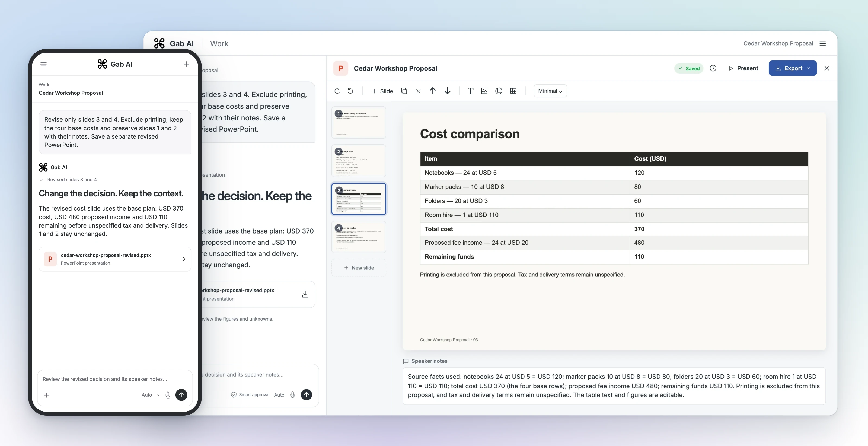Start the slideshow with the Present button

[x=743, y=68]
